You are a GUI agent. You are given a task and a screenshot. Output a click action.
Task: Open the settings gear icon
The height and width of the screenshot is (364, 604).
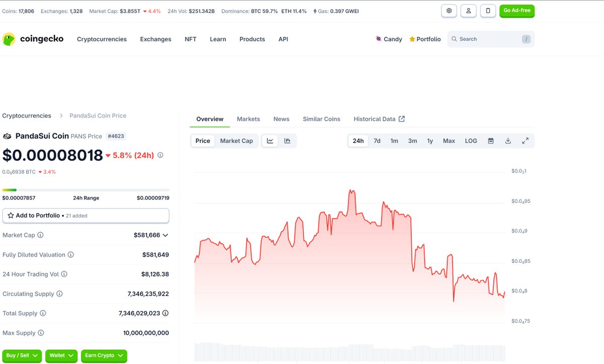(x=449, y=11)
